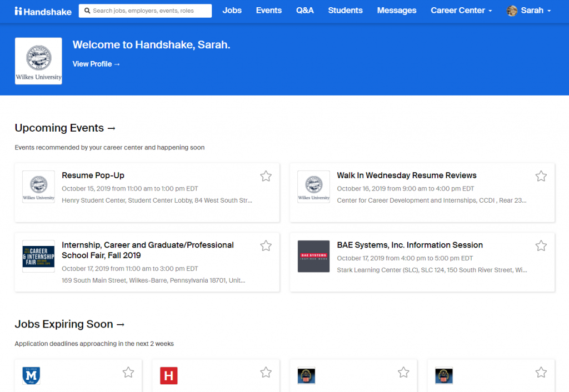Star the fourth job card with the eagle seal
569x392 pixels.
coord(541,373)
